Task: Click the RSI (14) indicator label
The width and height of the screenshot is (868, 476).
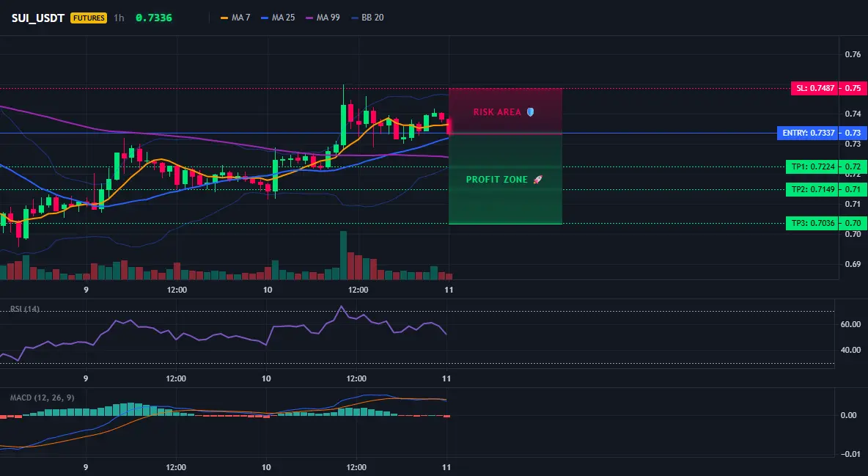Action: click(x=25, y=309)
